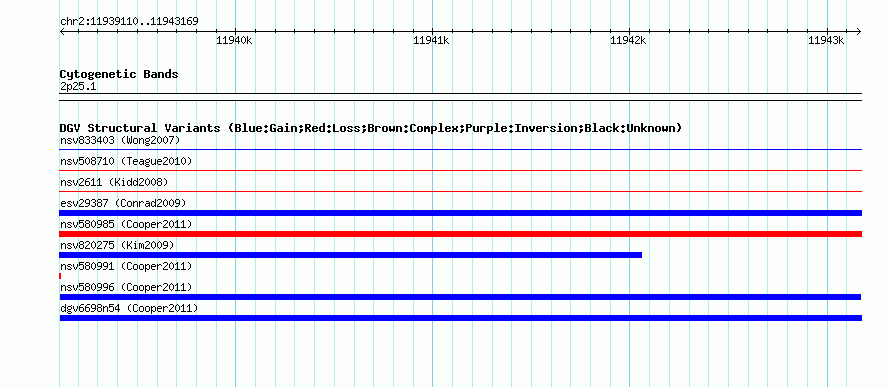Select the blue nsv820275 gain bar
This screenshot has height=387, width=890.
coord(351,255)
